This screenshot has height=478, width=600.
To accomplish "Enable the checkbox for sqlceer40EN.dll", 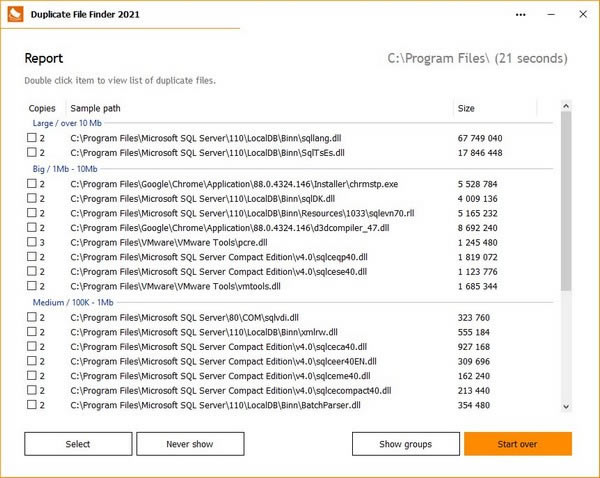I will [32, 361].
